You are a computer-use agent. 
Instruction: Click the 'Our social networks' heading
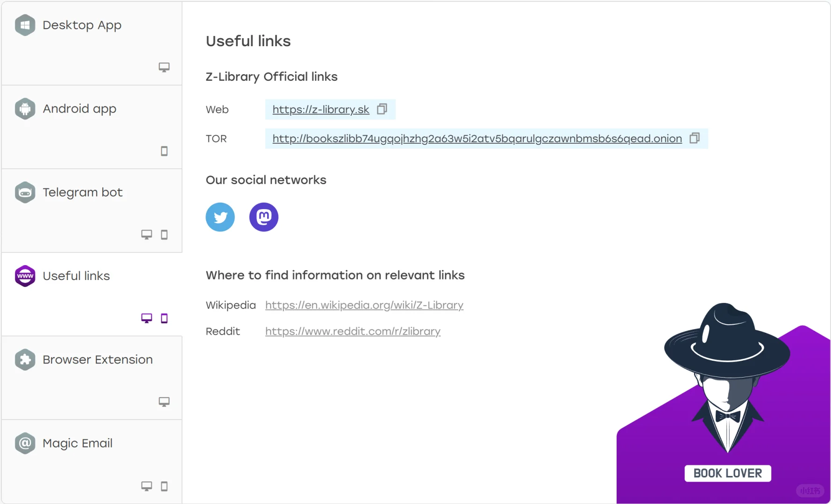pyautogui.click(x=266, y=180)
